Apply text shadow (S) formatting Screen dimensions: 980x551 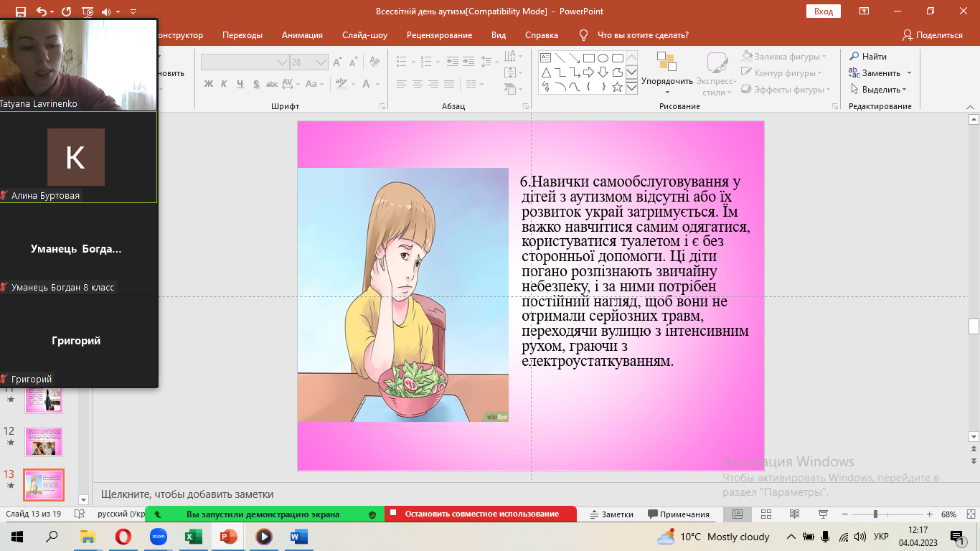[x=255, y=84]
